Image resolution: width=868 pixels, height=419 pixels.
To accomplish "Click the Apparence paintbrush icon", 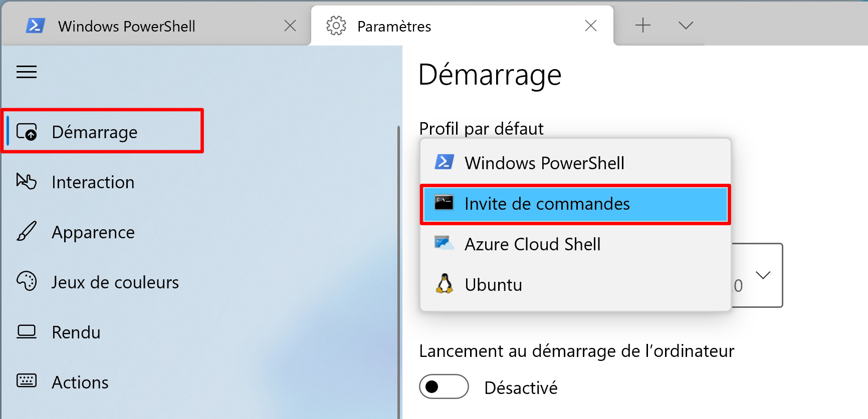I will tap(27, 231).
